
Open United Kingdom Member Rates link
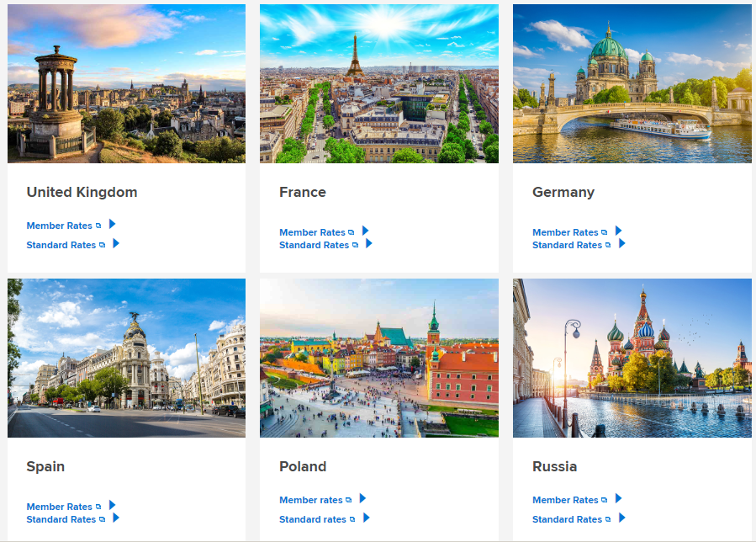point(60,226)
